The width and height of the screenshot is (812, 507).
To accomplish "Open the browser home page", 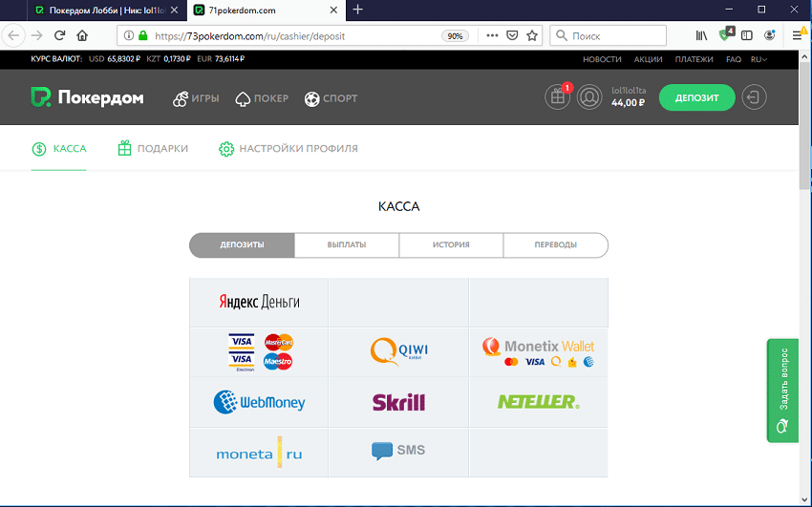I will click(x=82, y=35).
